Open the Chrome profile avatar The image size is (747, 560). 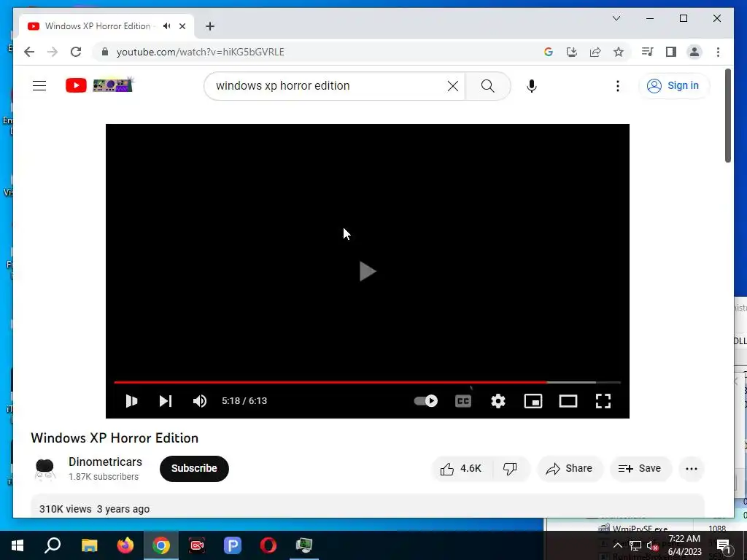(x=694, y=52)
